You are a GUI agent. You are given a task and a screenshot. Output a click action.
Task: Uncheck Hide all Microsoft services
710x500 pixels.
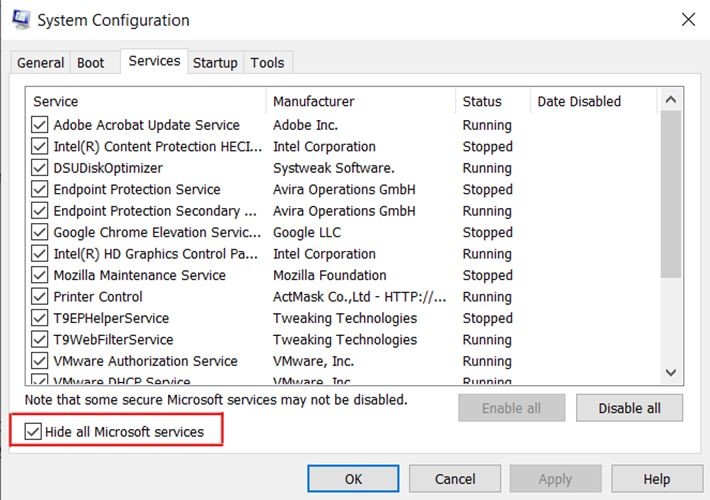(33, 432)
